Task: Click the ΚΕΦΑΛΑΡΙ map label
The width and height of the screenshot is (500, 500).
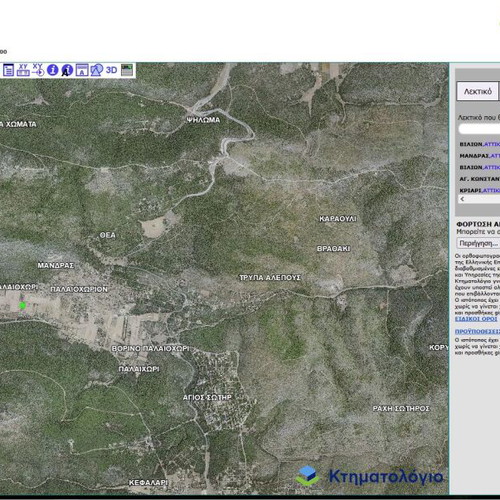Action: pos(148,483)
